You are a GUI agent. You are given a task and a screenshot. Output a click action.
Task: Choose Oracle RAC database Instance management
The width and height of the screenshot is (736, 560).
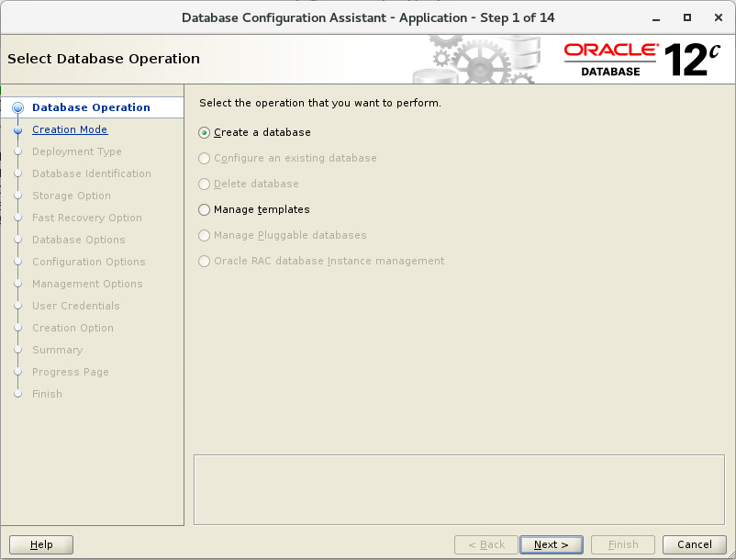click(204, 261)
